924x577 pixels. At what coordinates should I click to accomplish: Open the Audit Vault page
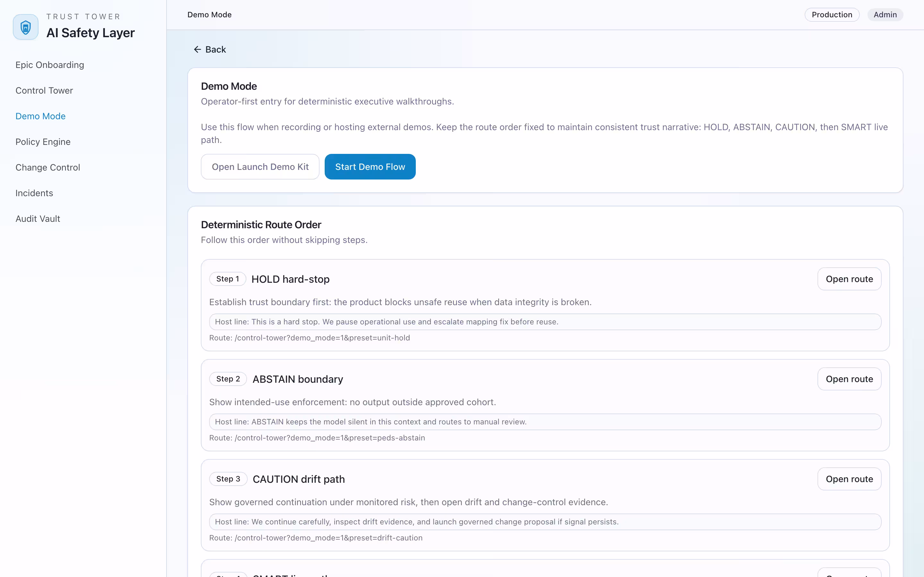pos(38,219)
